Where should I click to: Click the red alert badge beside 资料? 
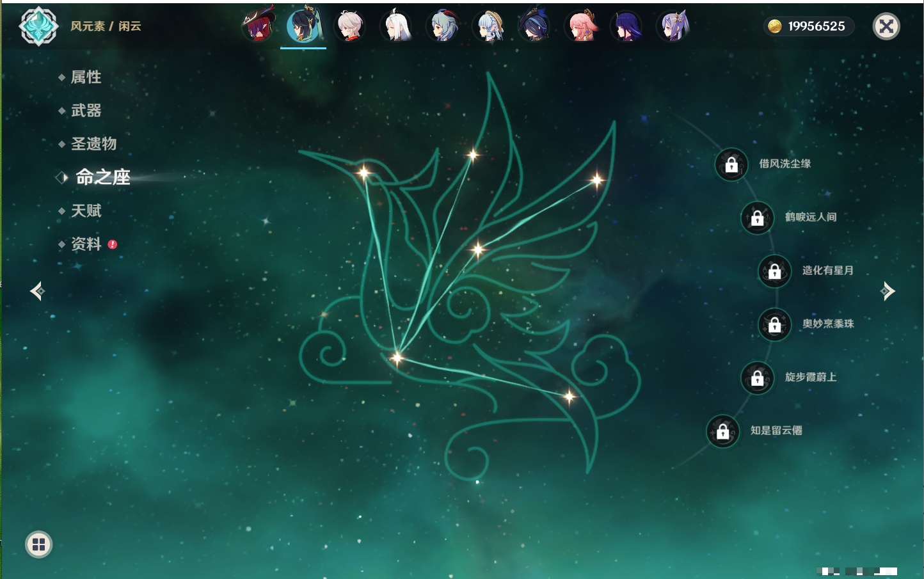point(113,244)
